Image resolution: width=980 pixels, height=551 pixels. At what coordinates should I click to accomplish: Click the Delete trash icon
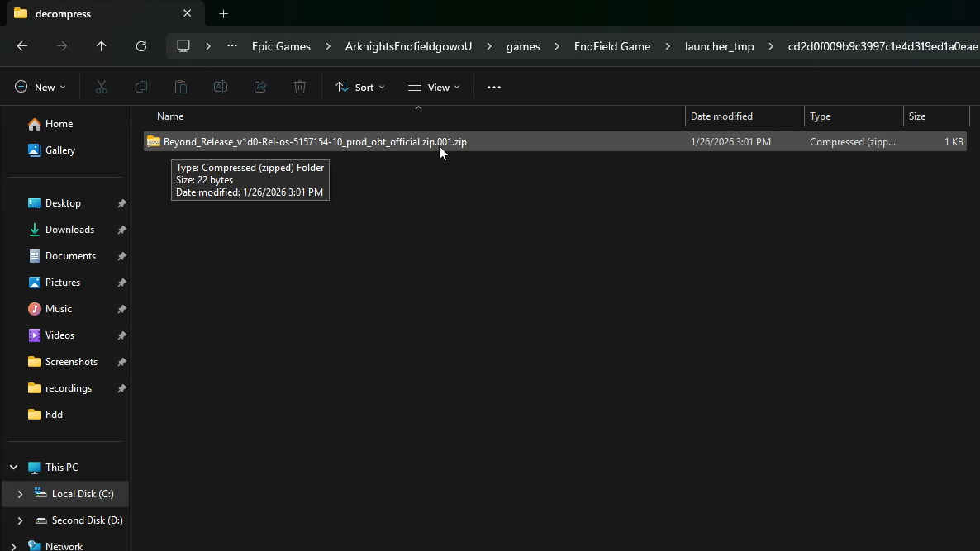coord(300,87)
